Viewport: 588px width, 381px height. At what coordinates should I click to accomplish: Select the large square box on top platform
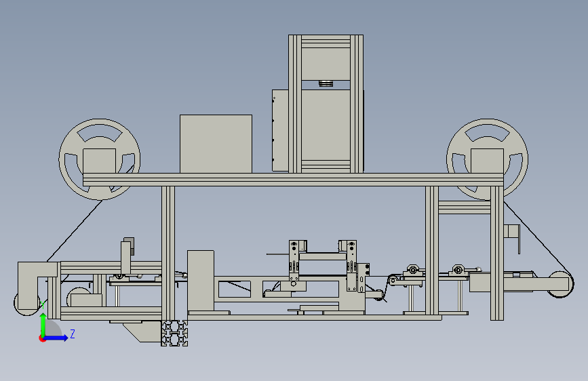[x=216, y=144]
